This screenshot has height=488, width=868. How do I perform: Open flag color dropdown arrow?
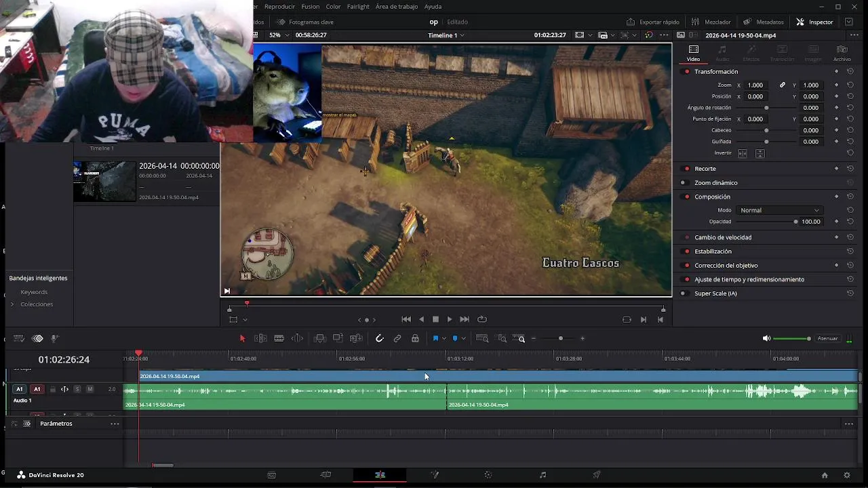444,338
